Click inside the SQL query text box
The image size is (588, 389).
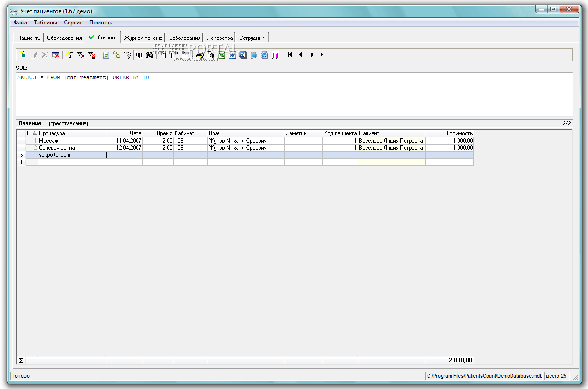pyautogui.click(x=294, y=94)
